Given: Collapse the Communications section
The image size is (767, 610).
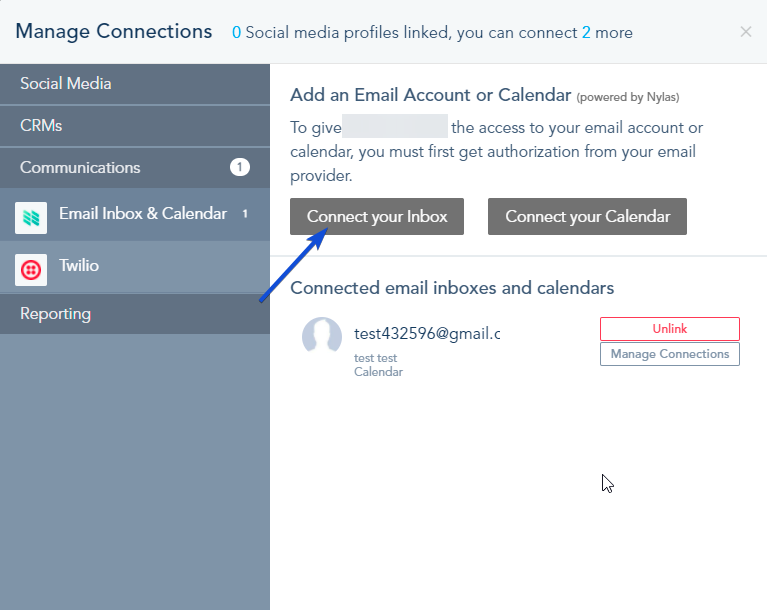Looking at the screenshot, I should tap(135, 167).
